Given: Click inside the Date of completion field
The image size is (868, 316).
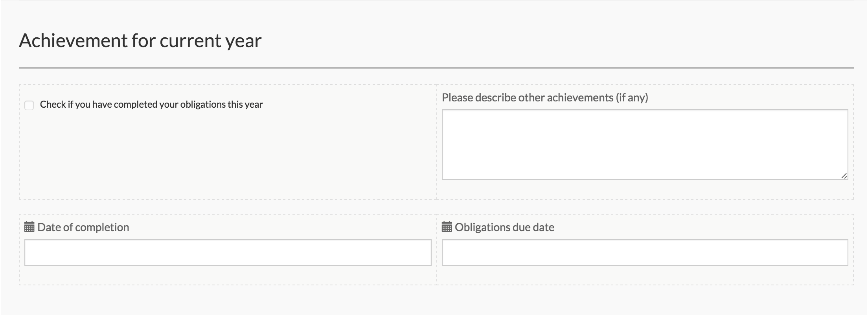Looking at the screenshot, I should tap(228, 252).
